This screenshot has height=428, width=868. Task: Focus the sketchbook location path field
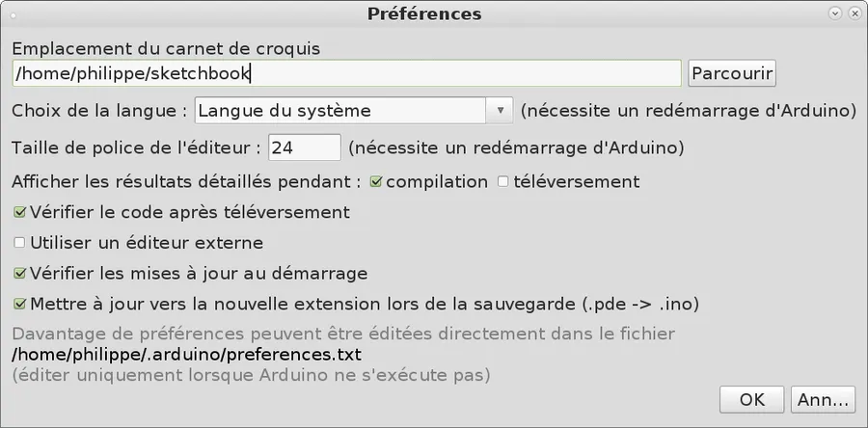click(347, 73)
